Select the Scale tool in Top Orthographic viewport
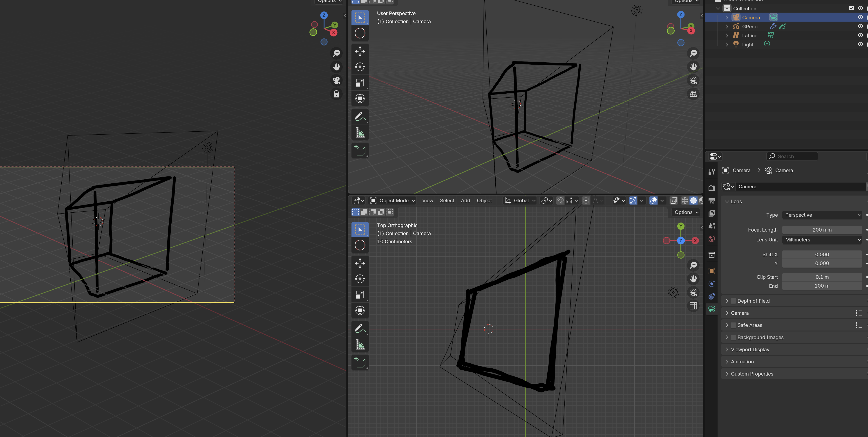The width and height of the screenshot is (868, 437). pyautogui.click(x=360, y=295)
